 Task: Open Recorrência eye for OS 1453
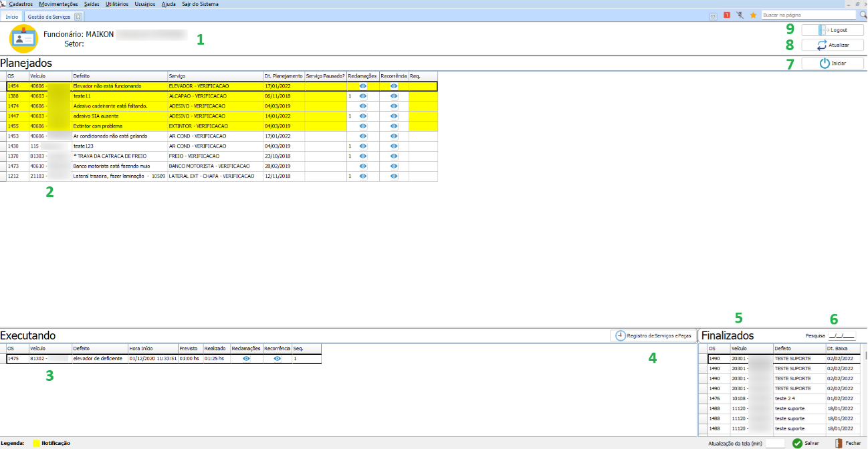pyautogui.click(x=394, y=136)
